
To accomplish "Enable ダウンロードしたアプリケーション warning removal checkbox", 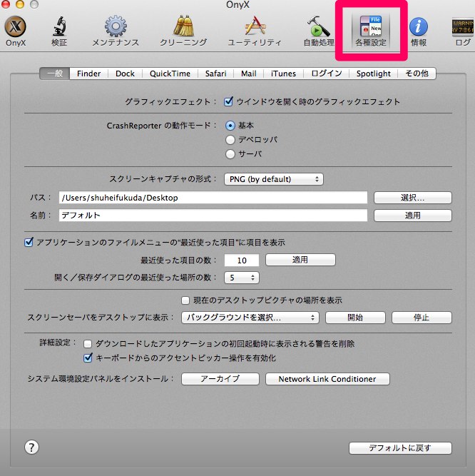I will click(88, 344).
